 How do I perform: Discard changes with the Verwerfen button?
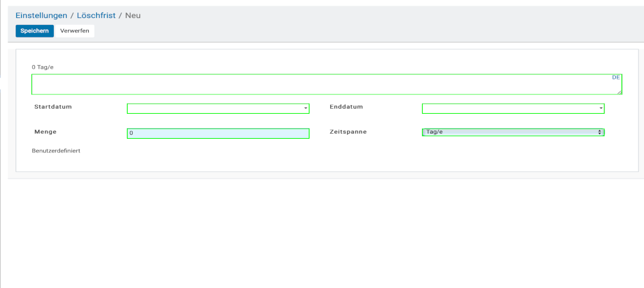coord(74,31)
